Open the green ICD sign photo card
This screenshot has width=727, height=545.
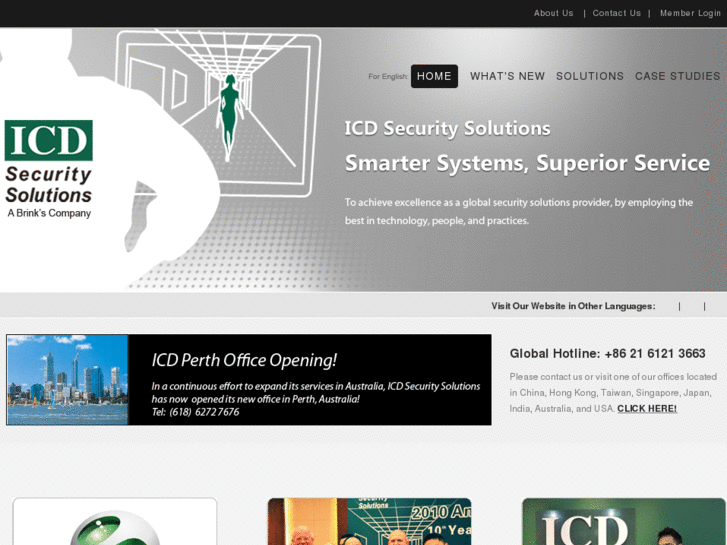coord(624,521)
